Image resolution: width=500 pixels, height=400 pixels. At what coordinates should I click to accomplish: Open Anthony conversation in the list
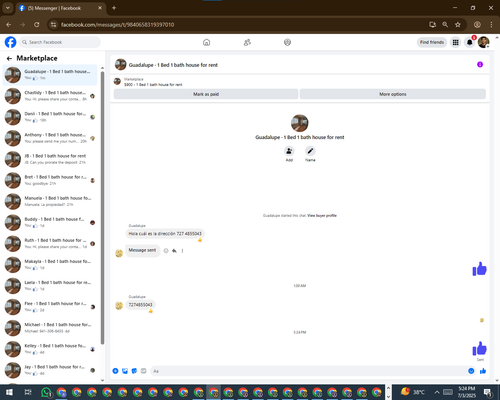point(50,138)
